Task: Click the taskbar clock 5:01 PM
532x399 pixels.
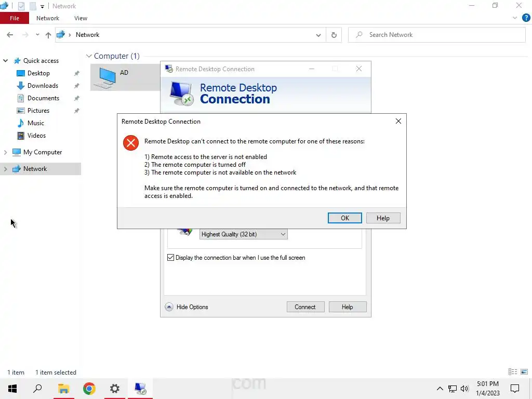Action: pyautogui.click(x=487, y=384)
